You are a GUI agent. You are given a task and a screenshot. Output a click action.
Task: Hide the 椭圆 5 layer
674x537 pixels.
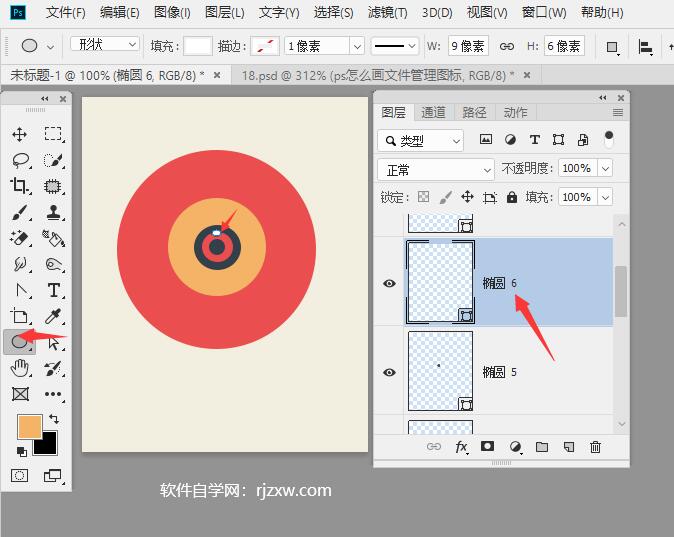[389, 372]
